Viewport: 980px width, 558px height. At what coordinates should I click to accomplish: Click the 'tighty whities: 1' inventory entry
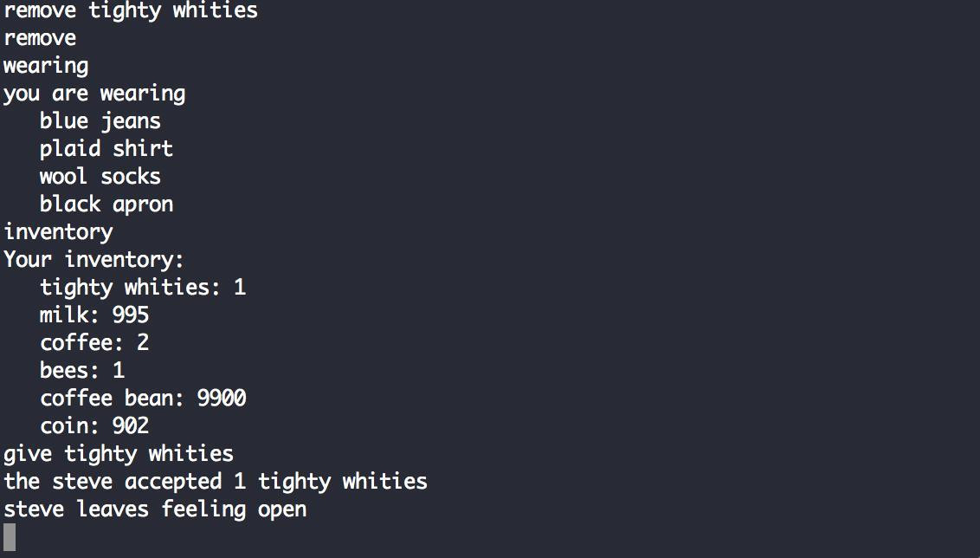143,288
